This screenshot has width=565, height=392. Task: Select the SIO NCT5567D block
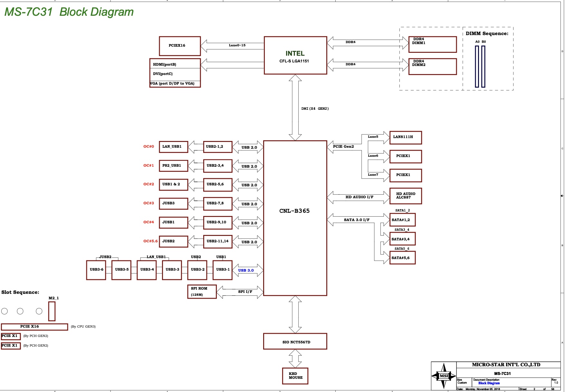click(295, 341)
